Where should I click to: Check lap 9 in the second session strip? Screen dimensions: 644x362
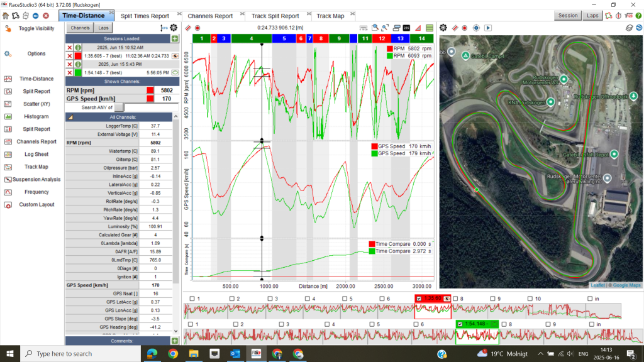548,324
